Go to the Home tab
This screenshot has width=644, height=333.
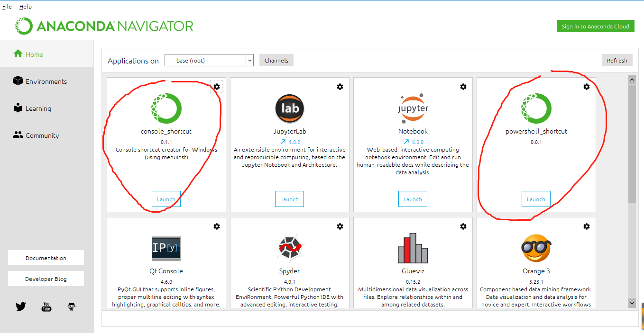click(x=47, y=54)
